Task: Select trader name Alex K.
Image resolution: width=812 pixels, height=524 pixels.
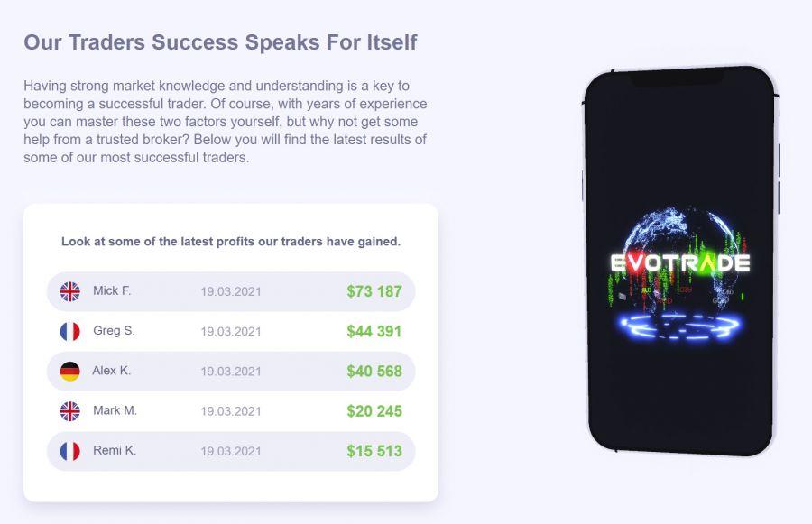Action: click(111, 370)
